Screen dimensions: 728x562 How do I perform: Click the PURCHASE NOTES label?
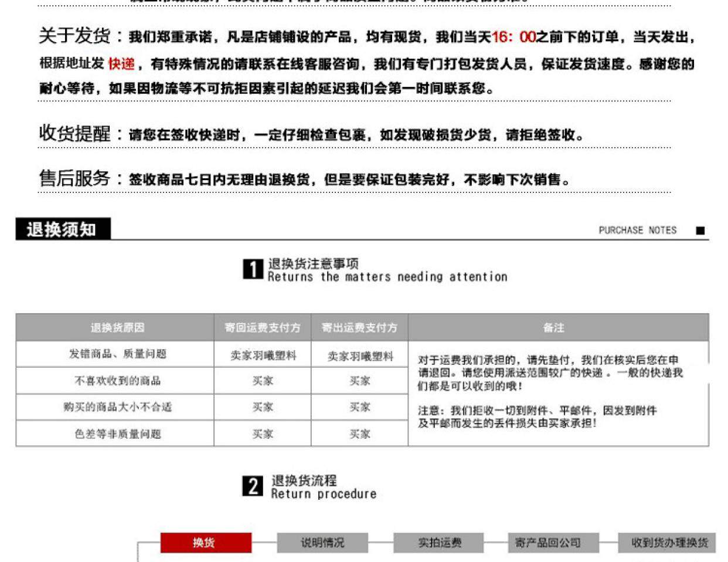pos(638,231)
